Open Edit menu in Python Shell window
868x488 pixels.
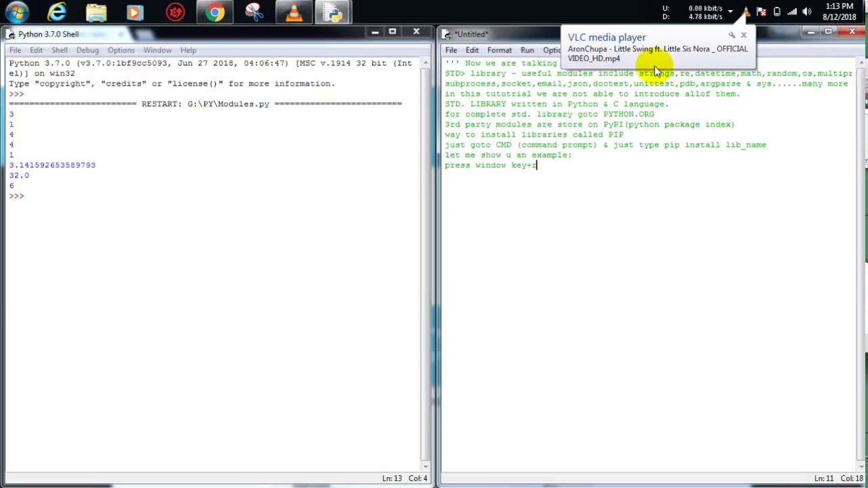click(x=36, y=50)
